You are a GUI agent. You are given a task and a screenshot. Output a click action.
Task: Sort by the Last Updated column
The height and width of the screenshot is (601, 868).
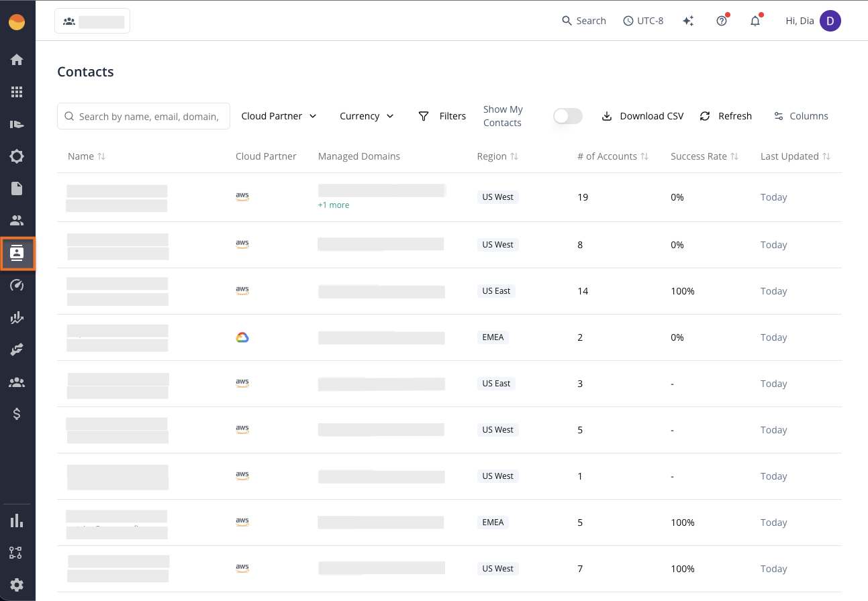pos(795,156)
